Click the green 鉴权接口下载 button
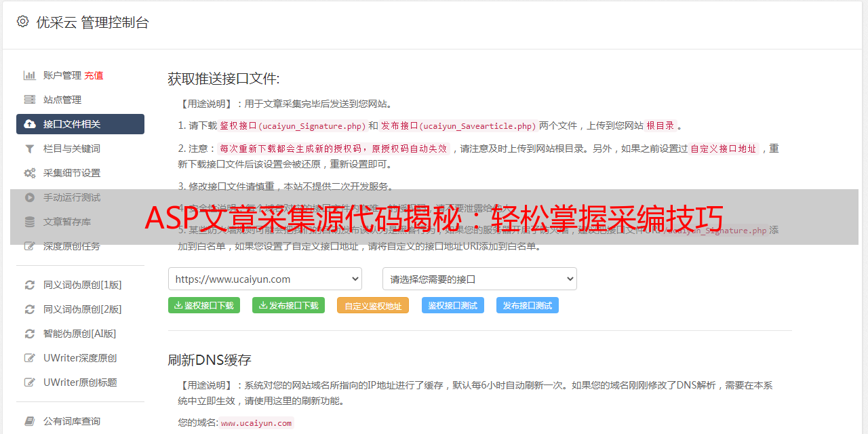868x434 pixels. pos(204,305)
